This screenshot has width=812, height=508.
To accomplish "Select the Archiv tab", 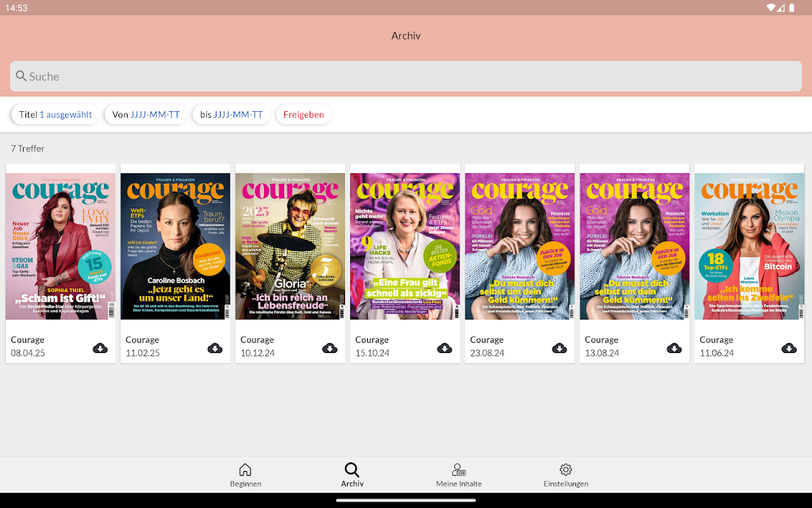I will coord(352,475).
